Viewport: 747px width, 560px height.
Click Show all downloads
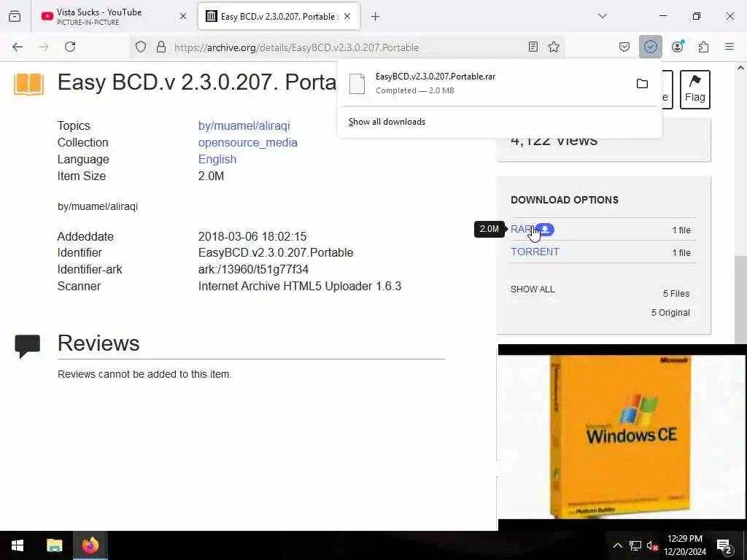(387, 122)
